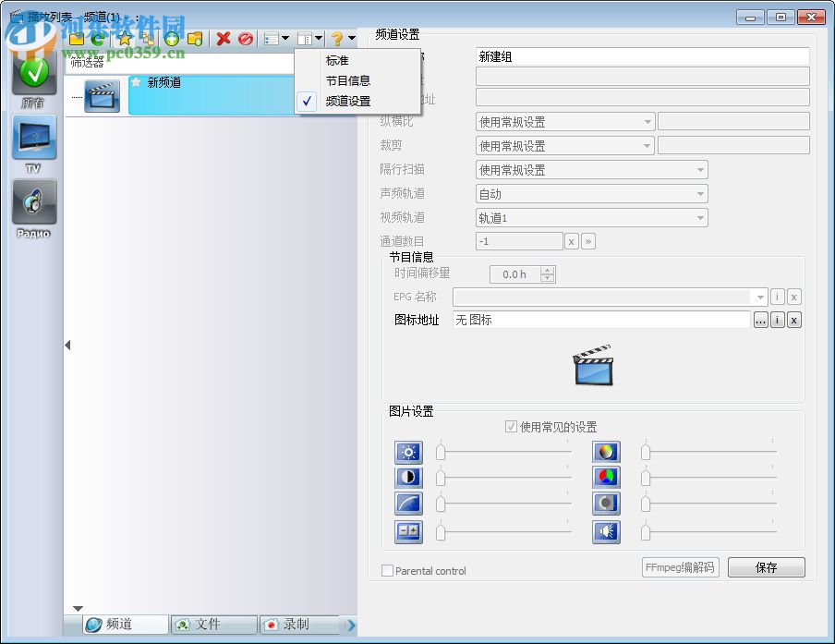Enable the Parental control checkbox
The height and width of the screenshot is (644, 835).
(388, 571)
